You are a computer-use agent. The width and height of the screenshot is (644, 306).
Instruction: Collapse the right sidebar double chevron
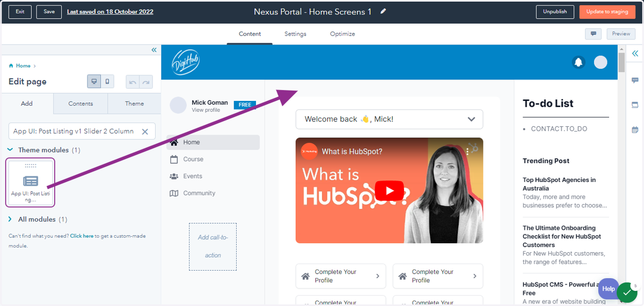[635, 54]
